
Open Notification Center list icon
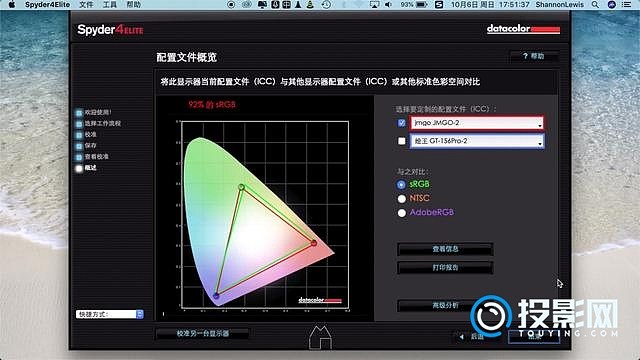click(626, 5)
